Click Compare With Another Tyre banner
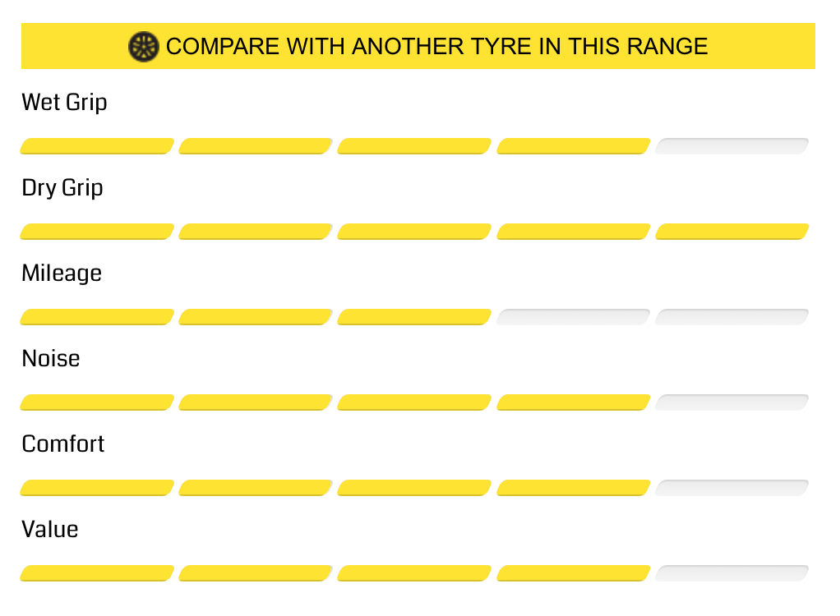 point(418,46)
